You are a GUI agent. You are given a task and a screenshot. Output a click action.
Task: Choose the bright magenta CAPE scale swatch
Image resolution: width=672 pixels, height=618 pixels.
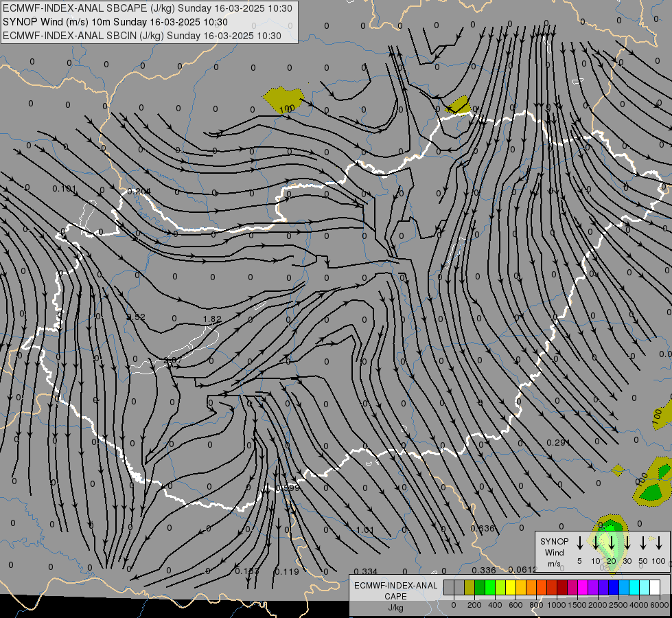tap(583, 588)
